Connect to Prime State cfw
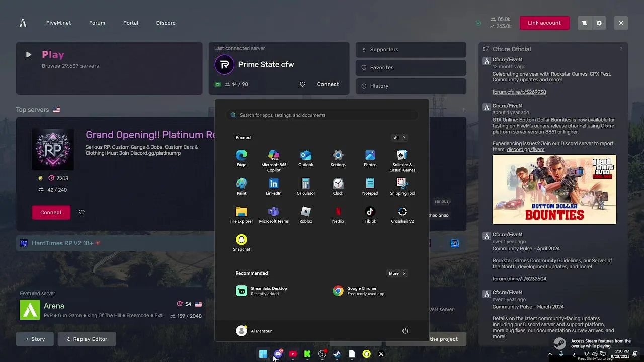 tap(328, 84)
